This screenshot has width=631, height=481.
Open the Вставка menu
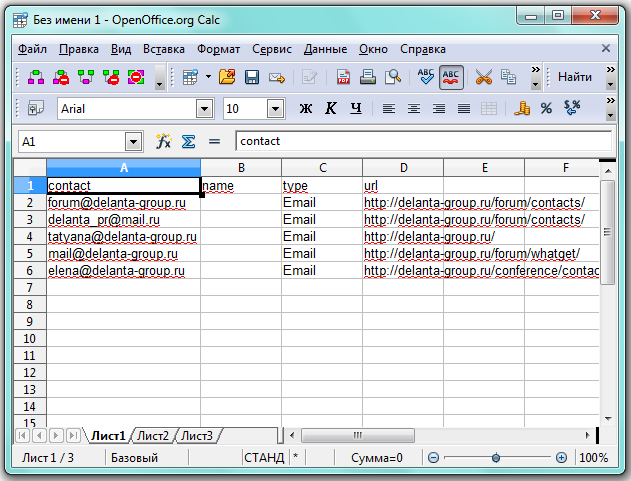point(164,49)
